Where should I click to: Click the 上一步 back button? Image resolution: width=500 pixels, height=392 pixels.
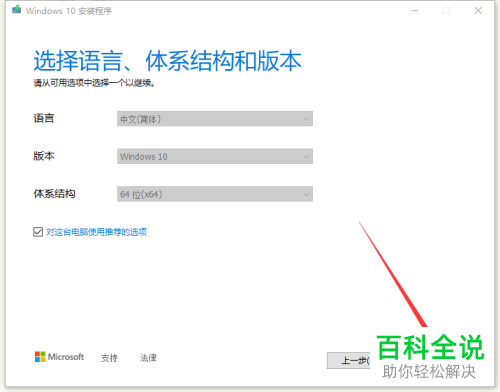[349, 360]
